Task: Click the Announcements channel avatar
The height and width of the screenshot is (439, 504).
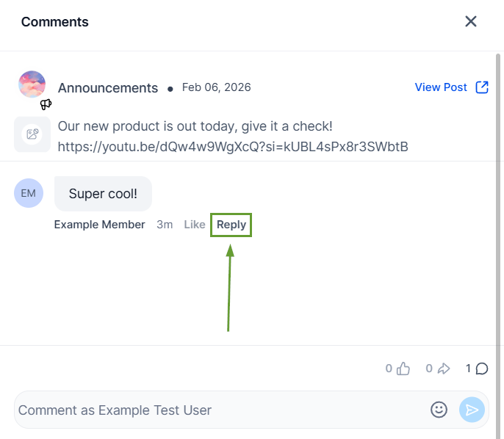Action: pos(32,84)
